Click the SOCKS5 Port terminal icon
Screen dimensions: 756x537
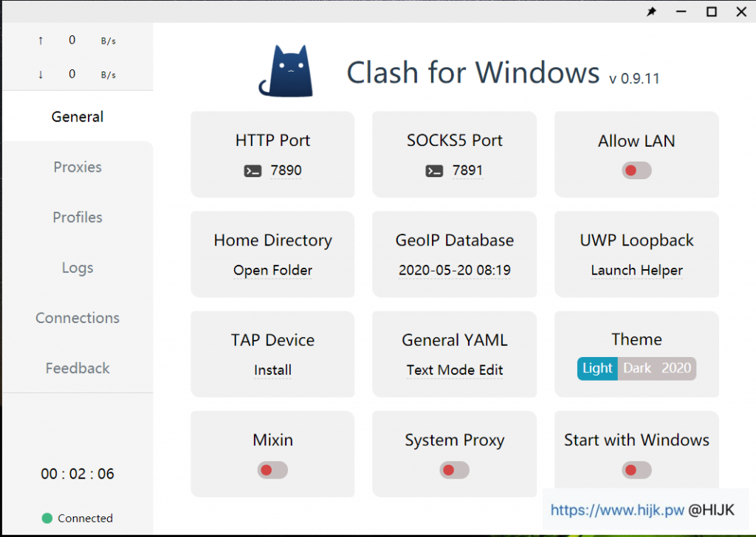[x=433, y=170]
